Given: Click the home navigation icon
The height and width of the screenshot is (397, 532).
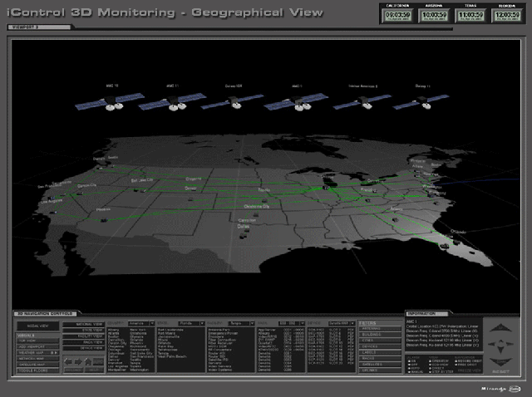Looking at the screenshot, I should coord(88,362).
